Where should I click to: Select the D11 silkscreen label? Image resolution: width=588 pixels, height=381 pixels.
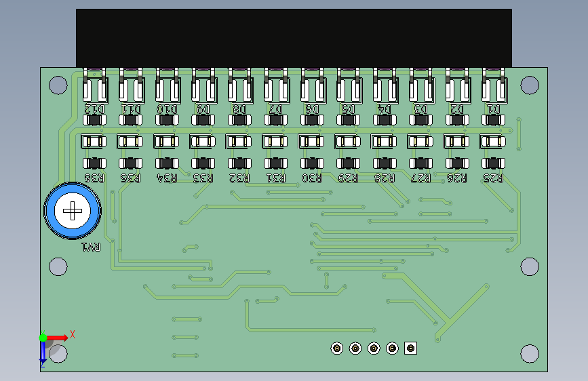pos(130,109)
